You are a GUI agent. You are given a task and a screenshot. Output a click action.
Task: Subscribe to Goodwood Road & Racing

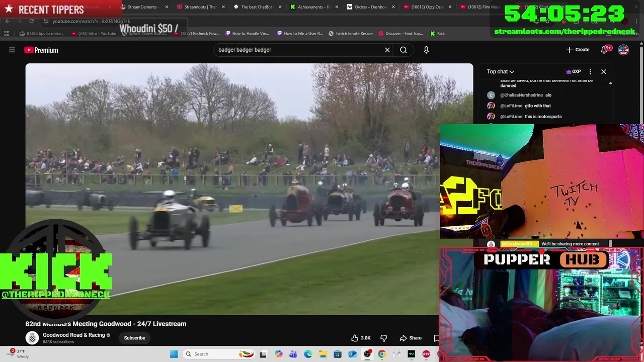pos(134,338)
